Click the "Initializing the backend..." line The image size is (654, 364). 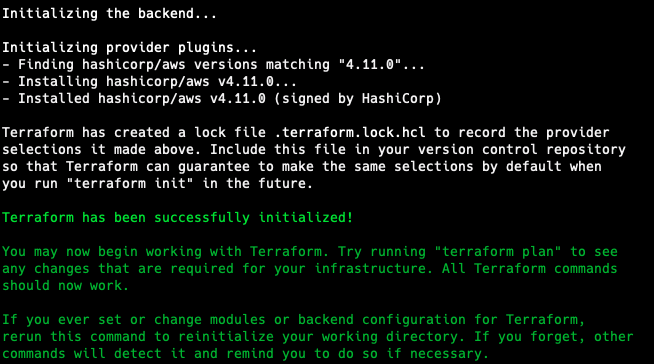point(109,14)
